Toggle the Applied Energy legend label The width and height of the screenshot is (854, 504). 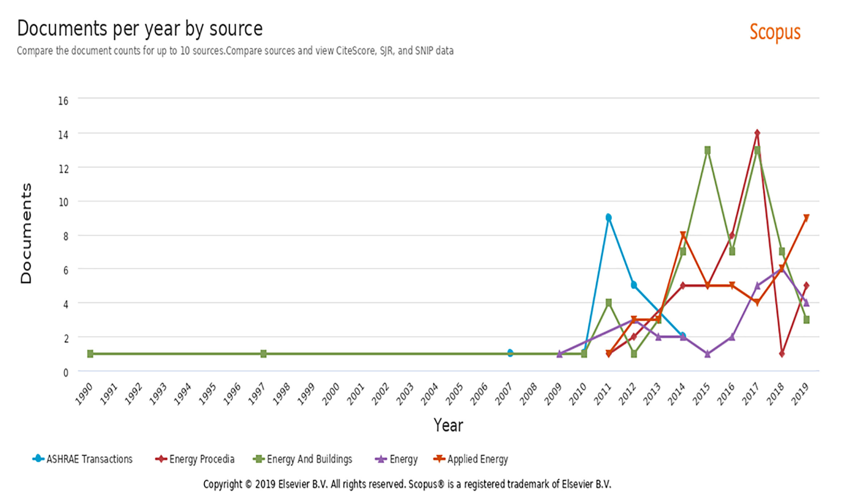point(478,459)
